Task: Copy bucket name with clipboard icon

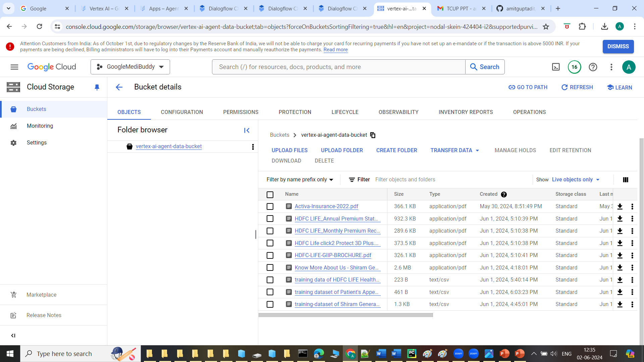Action: pos(373,135)
